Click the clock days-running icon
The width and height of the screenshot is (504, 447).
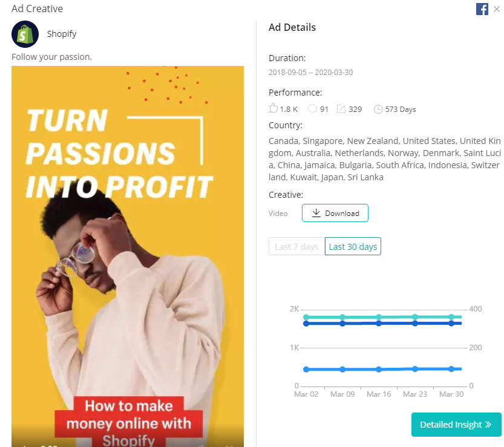click(378, 109)
